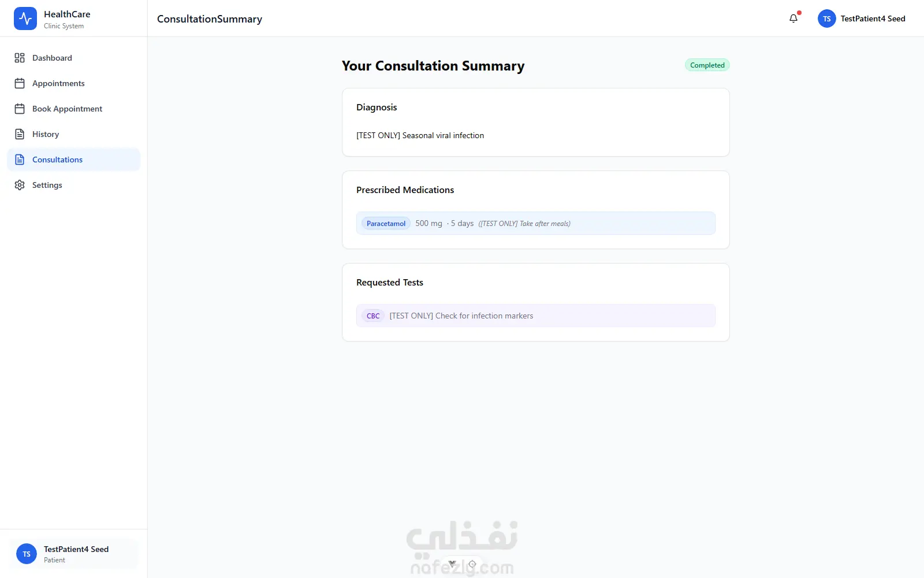Open the TestPatient4 Seed profile card in sidebar

(x=74, y=554)
